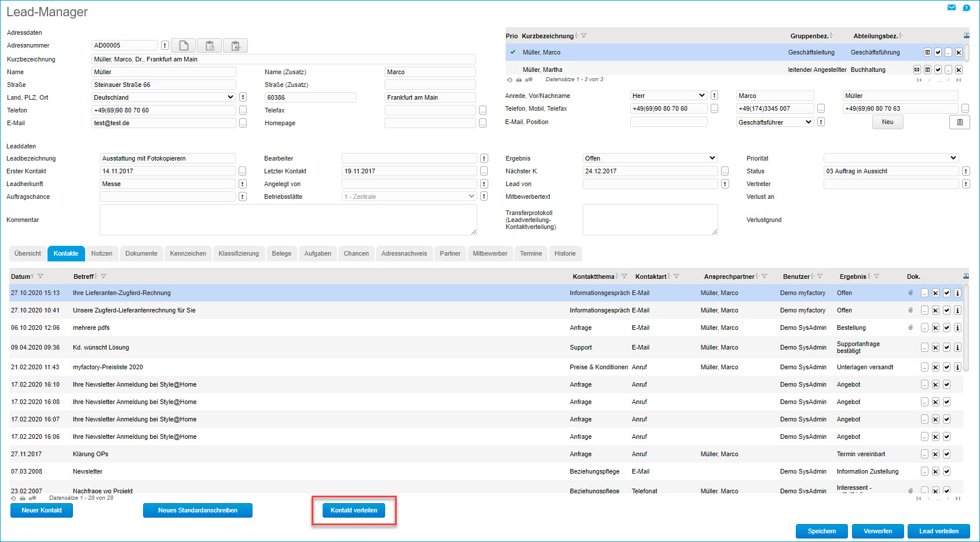Click the Neues Standardanschreiben button
980x542 pixels.
198,510
